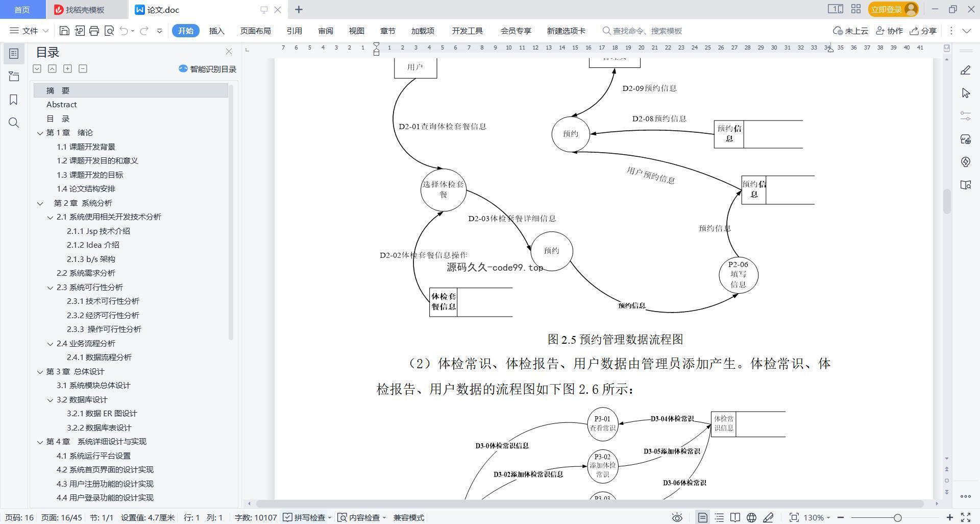Image resolution: width=980 pixels, height=524 pixels.
Task: Switch to the 引用 ribbon tab
Action: [294, 31]
